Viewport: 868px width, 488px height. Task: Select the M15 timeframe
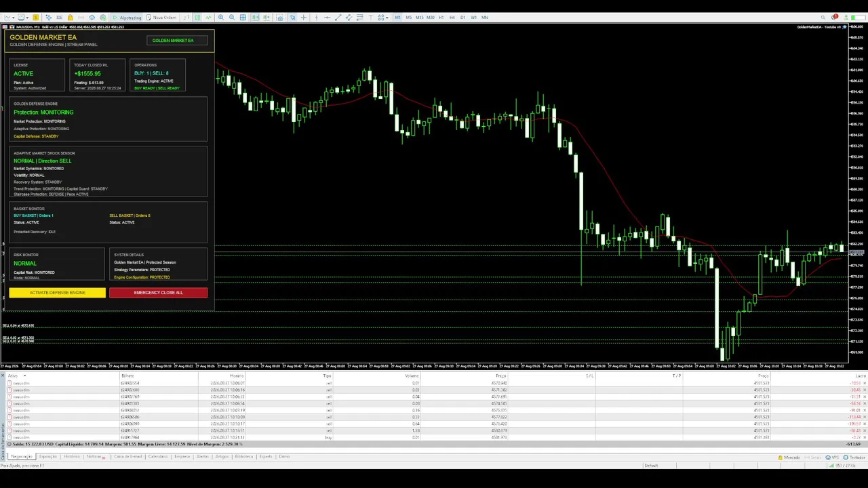click(419, 18)
